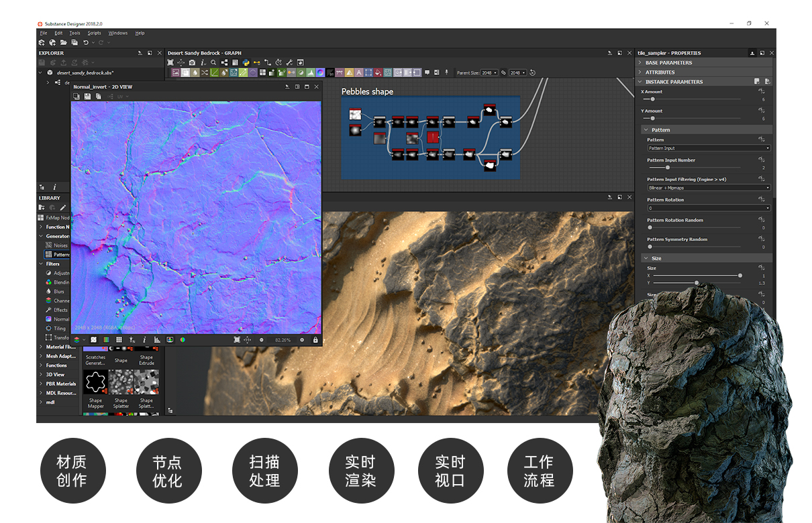Viewport: 812px width, 523px height.
Task: Reset parent size with the circular arrow icon
Action: pos(532,72)
